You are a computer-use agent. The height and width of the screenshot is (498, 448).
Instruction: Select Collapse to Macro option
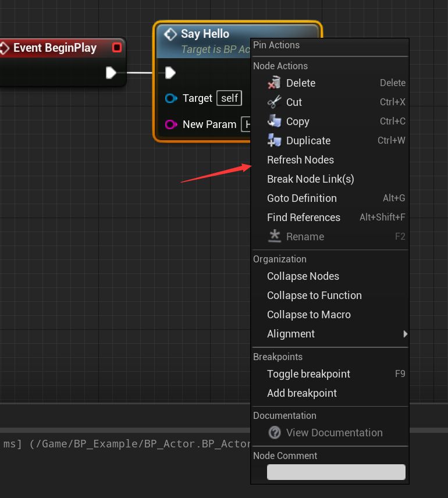308,315
